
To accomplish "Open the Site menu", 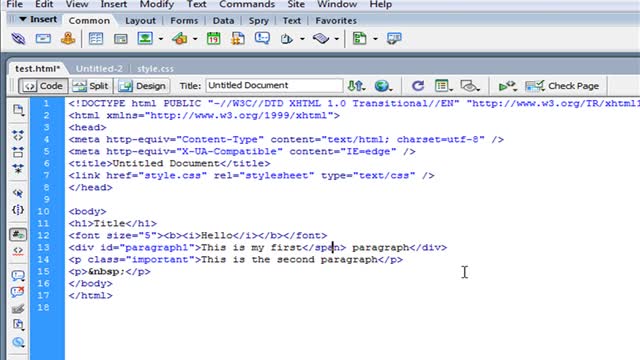I will [x=296, y=4].
